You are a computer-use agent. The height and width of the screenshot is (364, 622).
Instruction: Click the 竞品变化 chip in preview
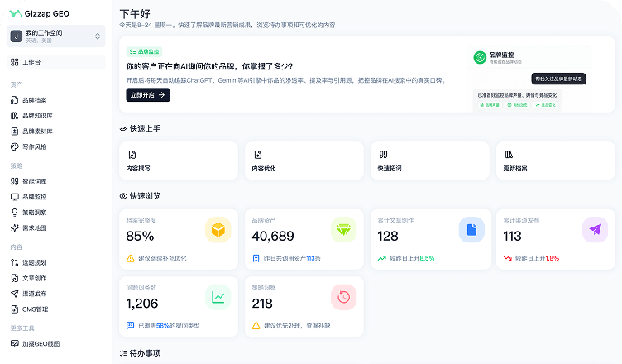point(546,105)
